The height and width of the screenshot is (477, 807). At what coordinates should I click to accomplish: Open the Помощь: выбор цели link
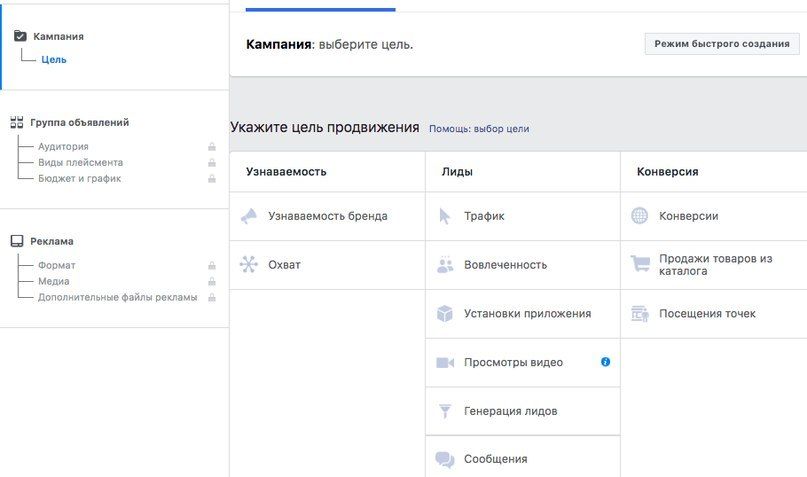[x=479, y=129]
